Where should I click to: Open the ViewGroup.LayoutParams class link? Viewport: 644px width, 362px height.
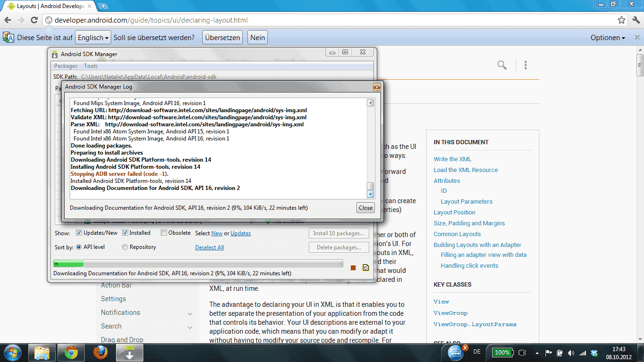click(x=475, y=324)
